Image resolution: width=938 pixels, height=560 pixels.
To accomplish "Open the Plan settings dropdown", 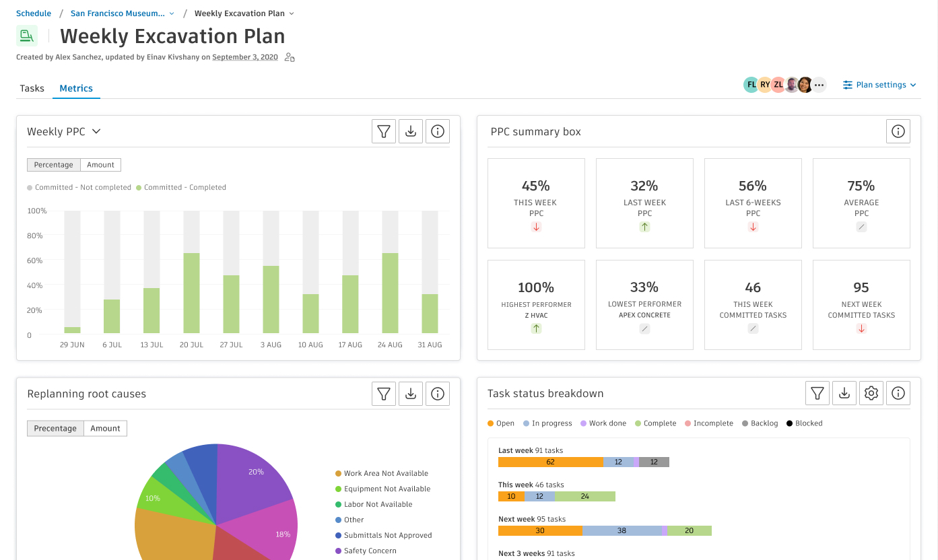I will (x=879, y=85).
